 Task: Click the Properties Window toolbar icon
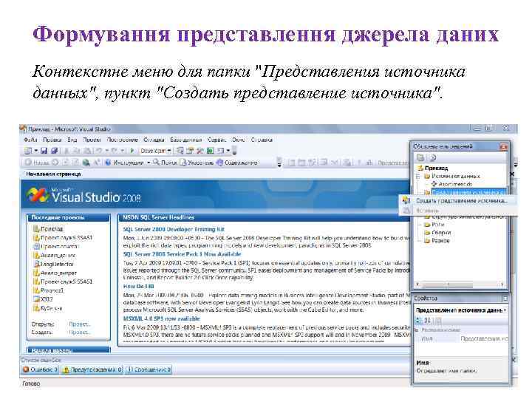pos(190,151)
